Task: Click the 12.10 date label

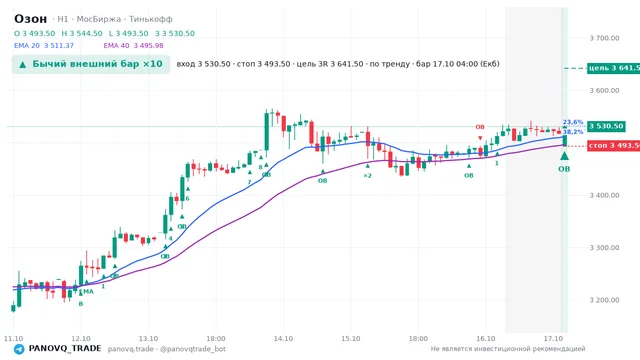Action: click(x=81, y=339)
